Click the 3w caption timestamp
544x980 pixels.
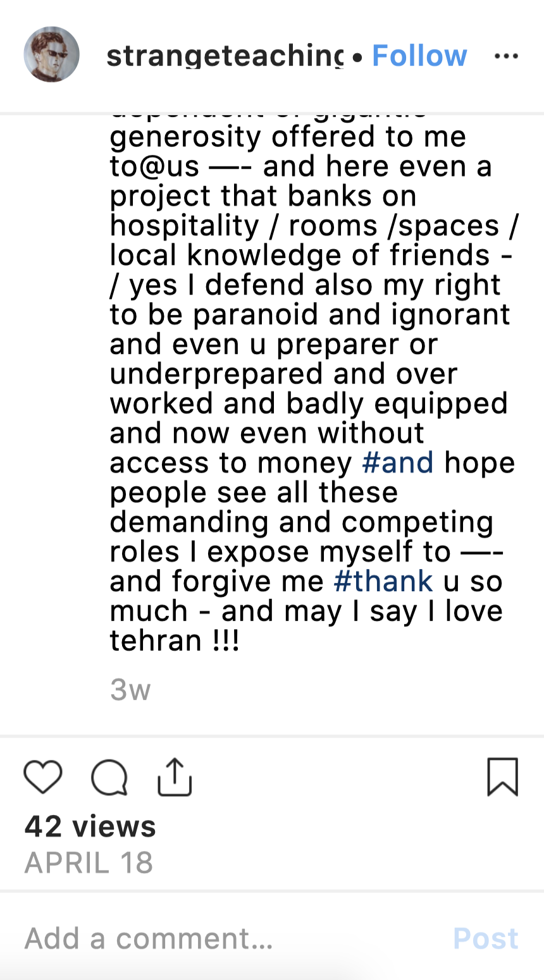tap(130, 690)
